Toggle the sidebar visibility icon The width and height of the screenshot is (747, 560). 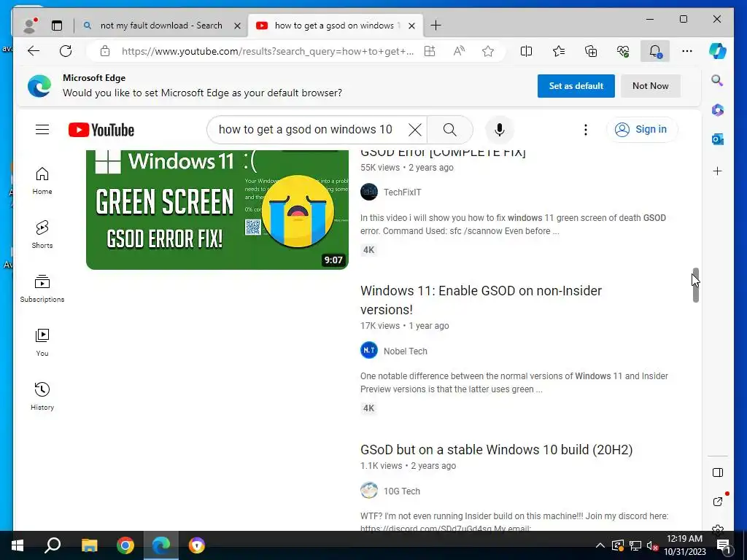tap(718, 472)
